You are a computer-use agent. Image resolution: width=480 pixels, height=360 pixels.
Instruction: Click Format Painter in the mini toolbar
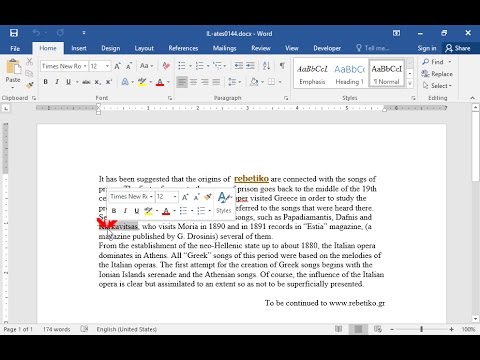click(208, 197)
